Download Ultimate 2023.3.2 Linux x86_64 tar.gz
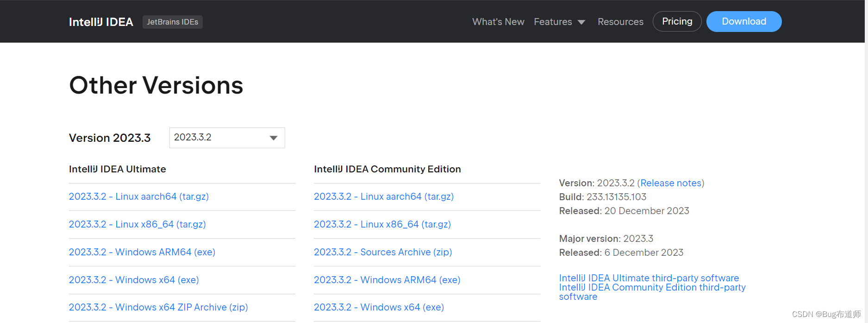This screenshot has height=323, width=868. pyautogui.click(x=137, y=224)
